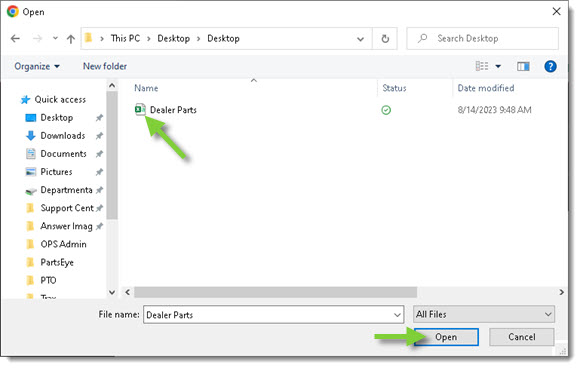Click the Desktop monitor icon in sidebar
The image size is (580, 368).
pos(31,118)
